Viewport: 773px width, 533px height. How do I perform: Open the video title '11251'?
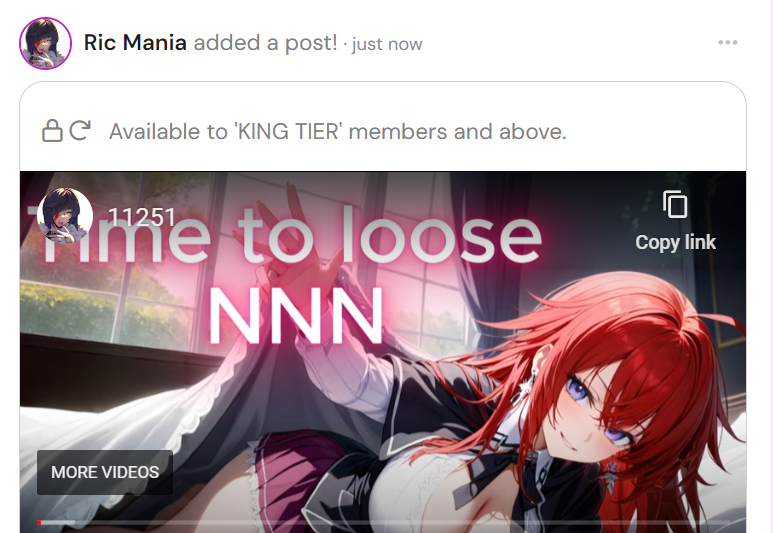tap(141, 217)
